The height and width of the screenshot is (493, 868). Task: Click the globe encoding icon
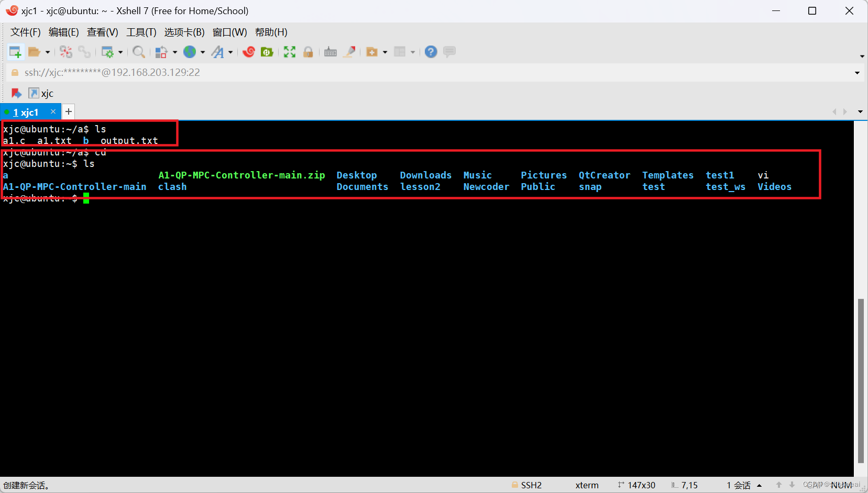(190, 52)
